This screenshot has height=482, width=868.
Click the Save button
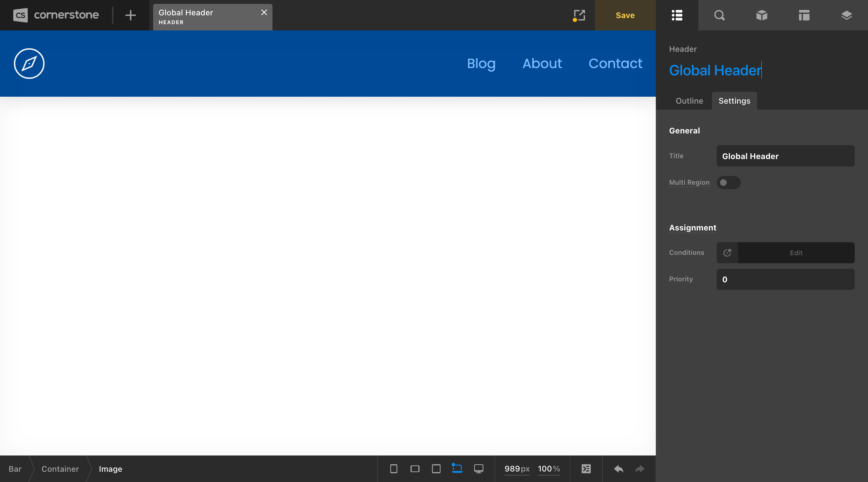tap(625, 15)
